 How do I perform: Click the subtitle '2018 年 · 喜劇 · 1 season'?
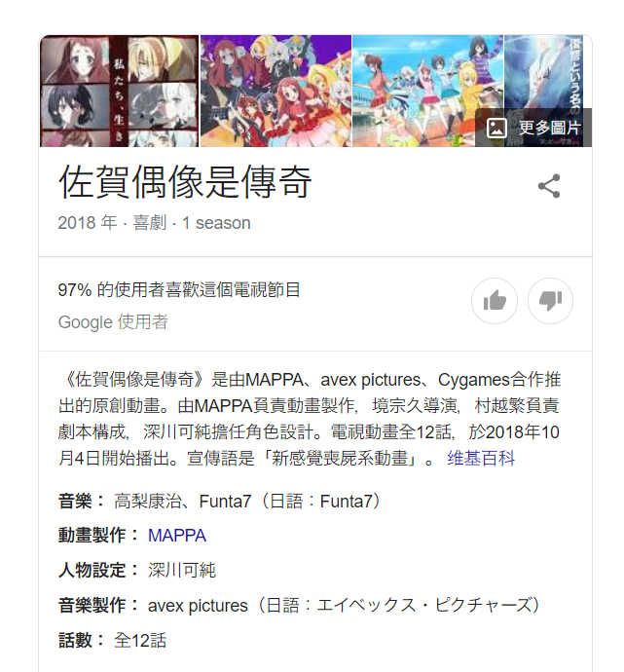154,223
